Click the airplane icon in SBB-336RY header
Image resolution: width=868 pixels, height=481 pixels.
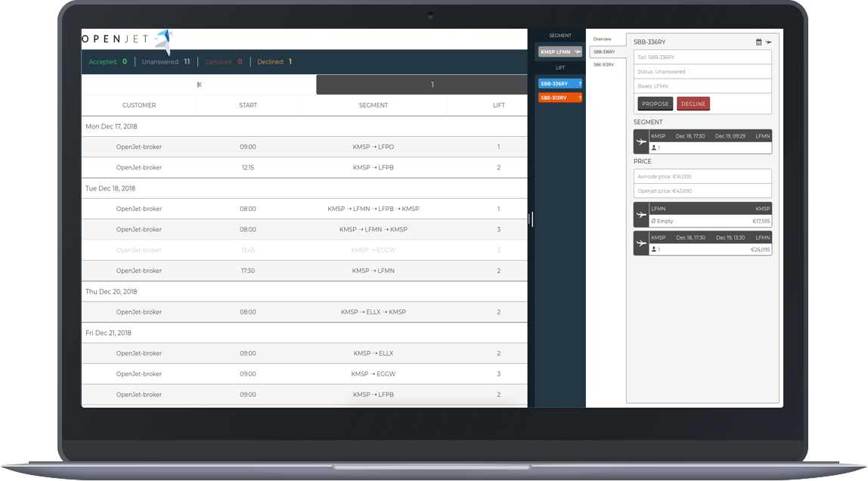[769, 42]
